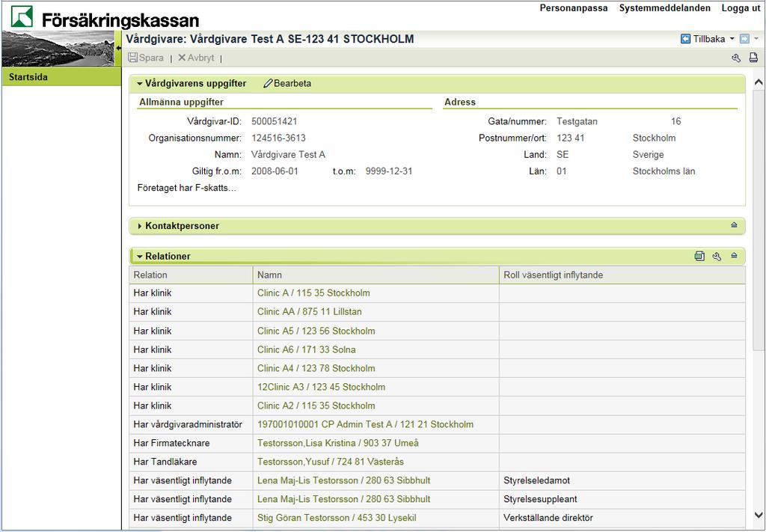Click the Avbryt cancel button
The image size is (766, 532).
pyautogui.click(x=196, y=58)
